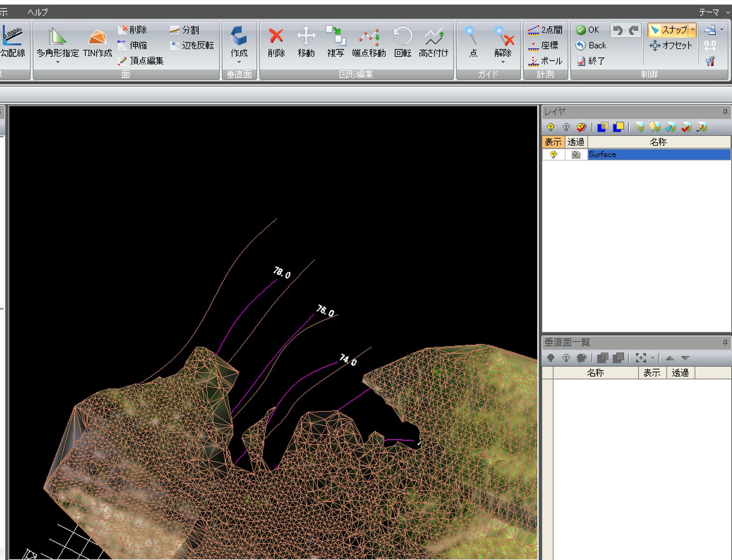The height and width of the screenshot is (560, 732).
Task: Click the guide 解除 release tool
Action: tap(503, 42)
